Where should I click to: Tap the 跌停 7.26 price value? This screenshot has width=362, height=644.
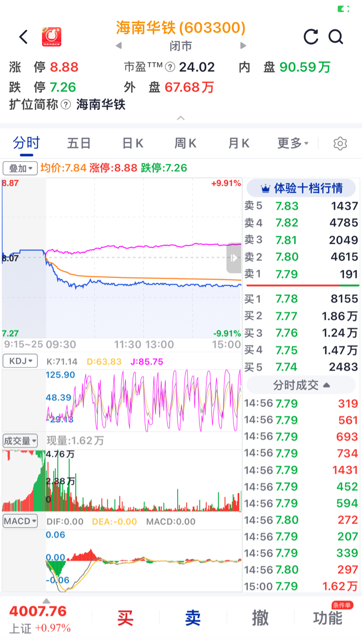coord(63,87)
